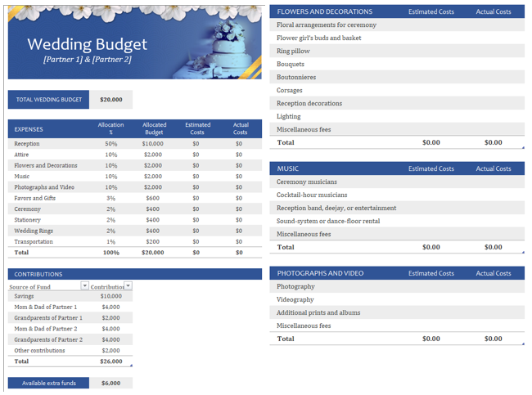This screenshot has width=532, height=395.
Task: Select the Savings contribution row
Action: tap(70, 296)
